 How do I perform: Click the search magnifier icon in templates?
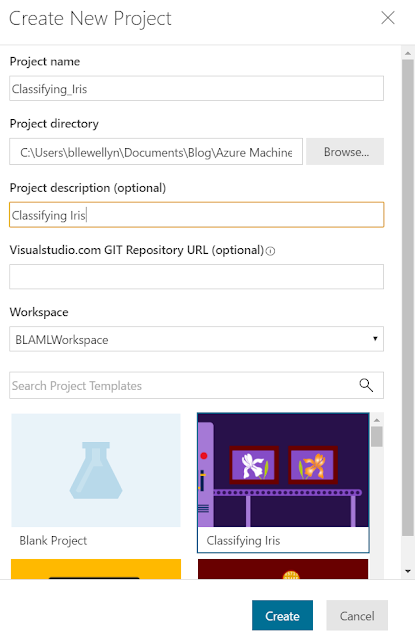(366, 385)
